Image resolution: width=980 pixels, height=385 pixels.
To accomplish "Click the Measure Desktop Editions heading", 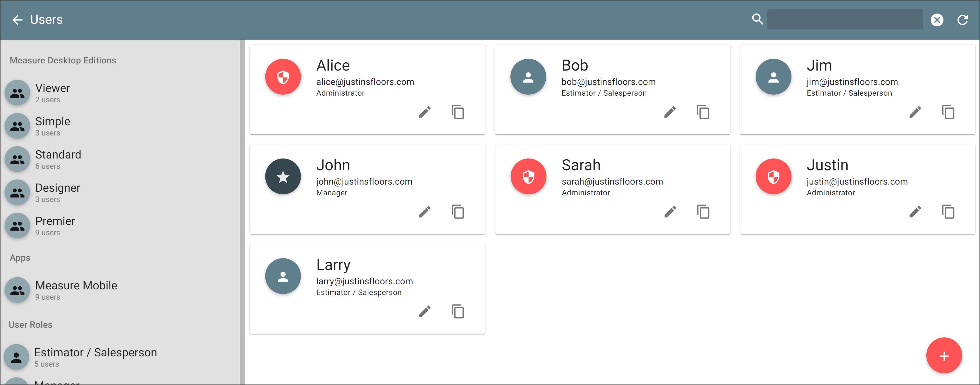I will [63, 61].
